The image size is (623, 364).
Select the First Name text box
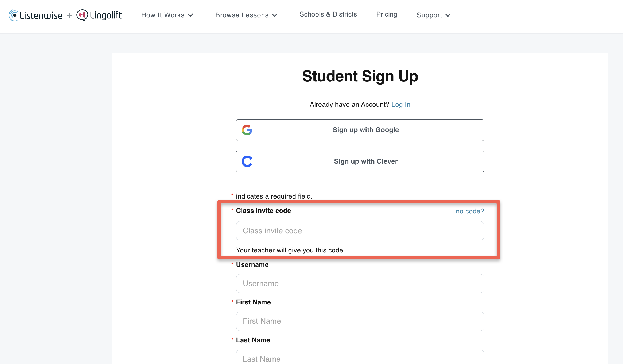pyautogui.click(x=360, y=321)
